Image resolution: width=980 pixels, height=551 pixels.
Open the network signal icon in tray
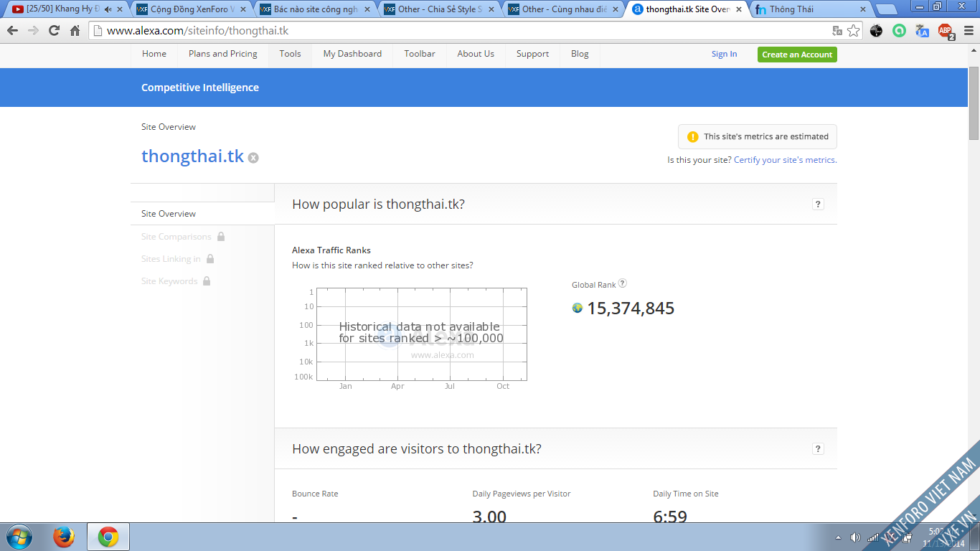(x=872, y=537)
